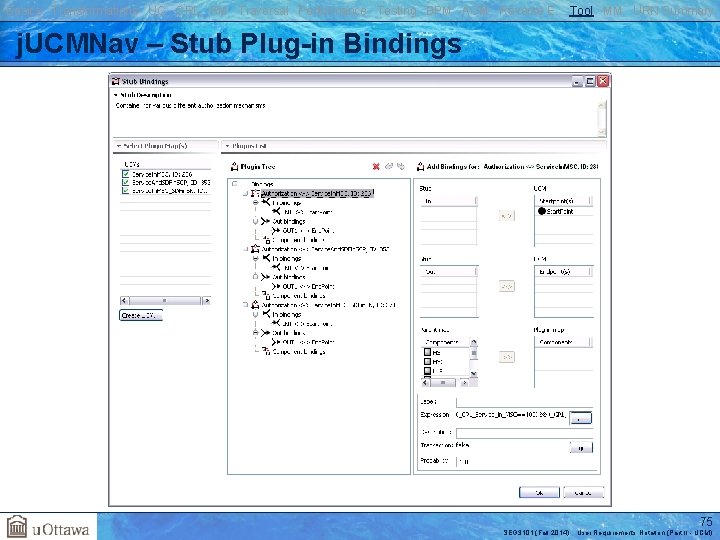The image size is (720, 540).
Task: Click the IN binding child icon under the third Authorization plugin
Action: (276, 323)
